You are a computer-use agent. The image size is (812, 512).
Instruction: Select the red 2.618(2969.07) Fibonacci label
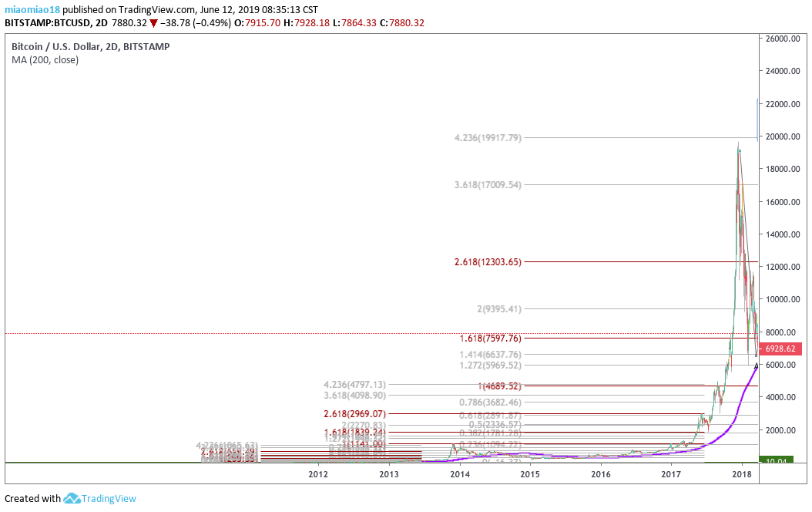(x=354, y=415)
